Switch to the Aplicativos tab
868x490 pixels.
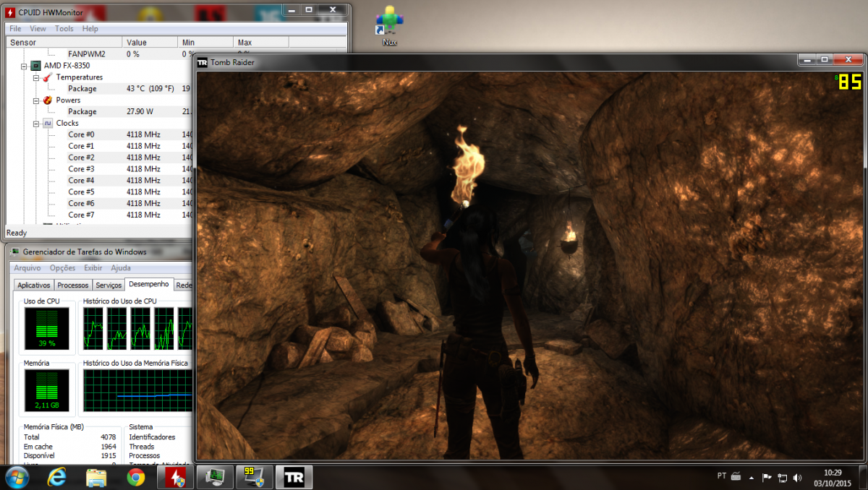34,285
